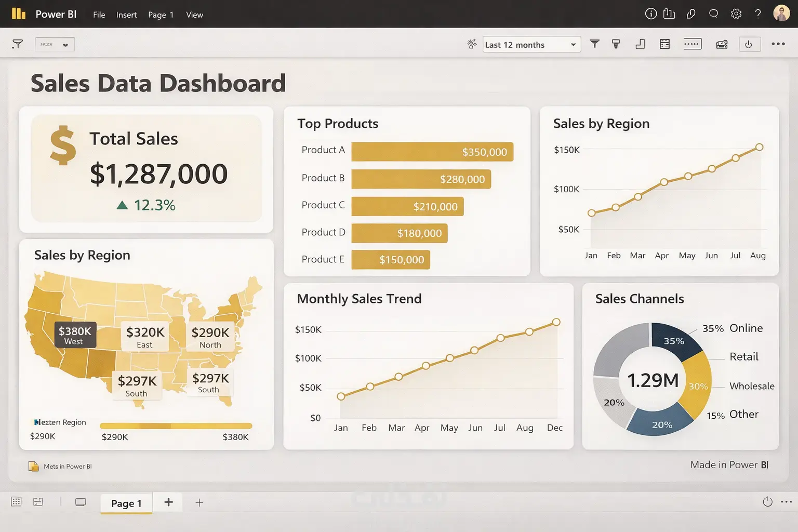This screenshot has height=532, width=798.
Task: Click the filter funnel icon at toolbar left
Action: coord(17,44)
